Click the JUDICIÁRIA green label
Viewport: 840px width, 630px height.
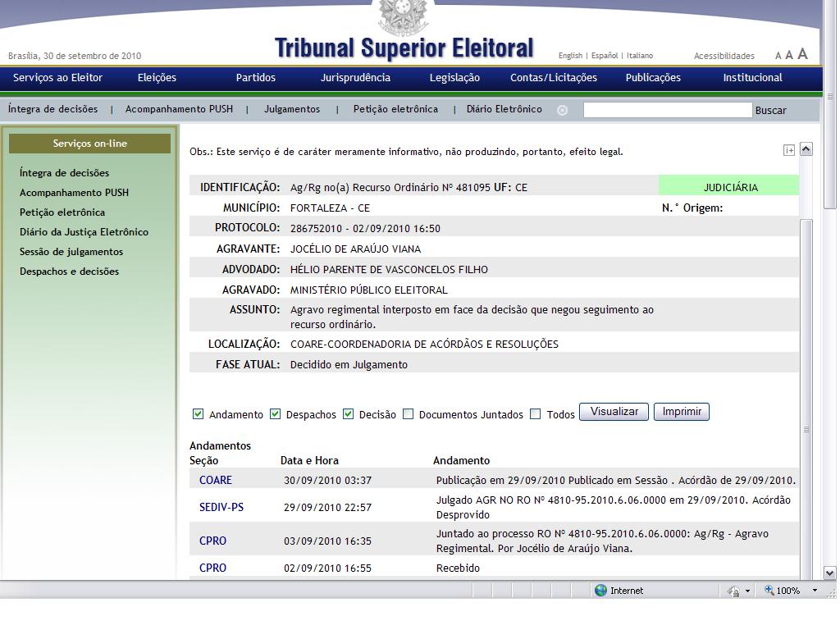pos(728,187)
